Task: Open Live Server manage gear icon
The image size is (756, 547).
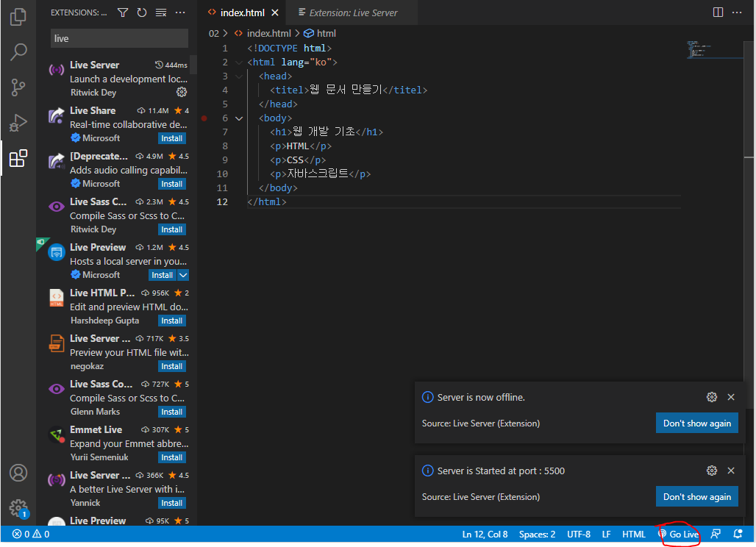Action: 182,92
